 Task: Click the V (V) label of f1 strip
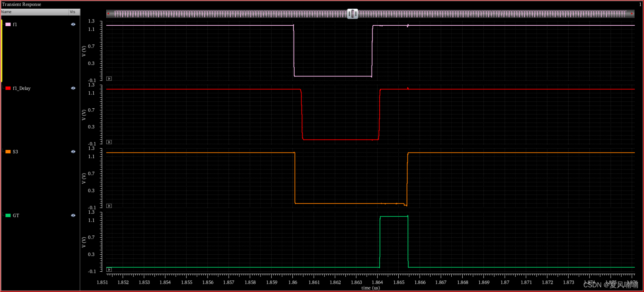pyautogui.click(x=84, y=51)
